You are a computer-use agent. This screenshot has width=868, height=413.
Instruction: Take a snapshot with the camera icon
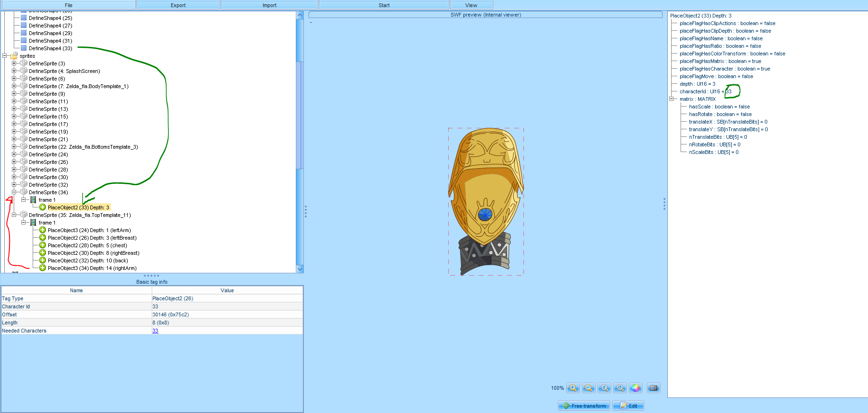653,388
